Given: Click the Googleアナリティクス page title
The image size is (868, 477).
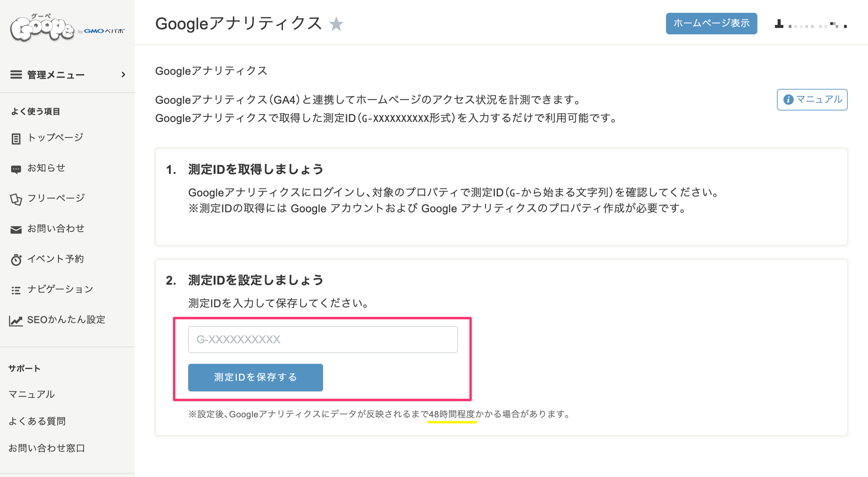Looking at the screenshot, I should tap(238, 24).
